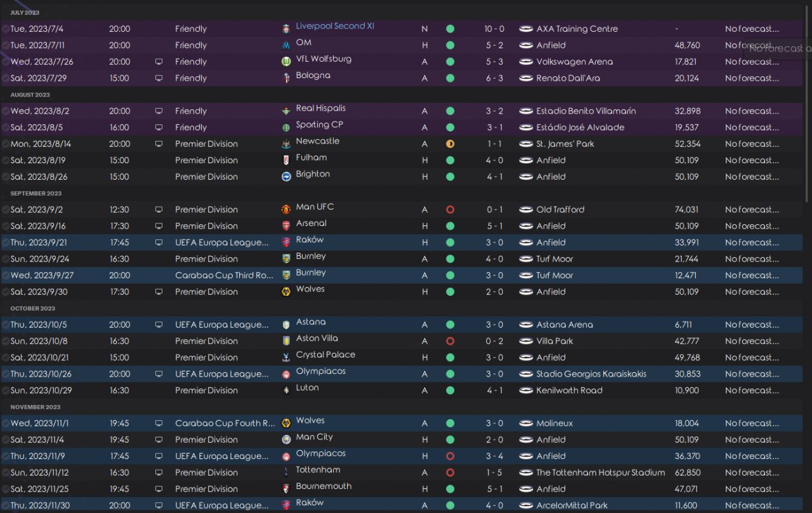Click the VfL Wolfsburg club badge
Screen dimensions: 812x513
point(286,62)
